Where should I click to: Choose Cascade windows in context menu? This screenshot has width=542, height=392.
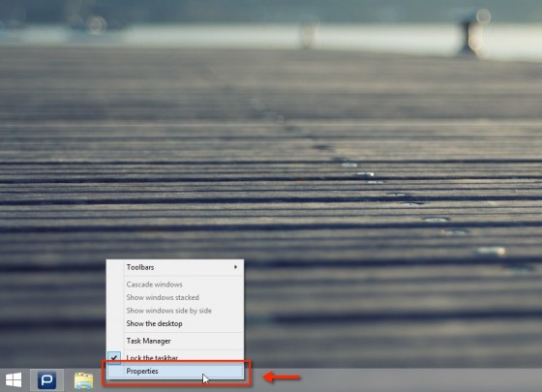175,285
